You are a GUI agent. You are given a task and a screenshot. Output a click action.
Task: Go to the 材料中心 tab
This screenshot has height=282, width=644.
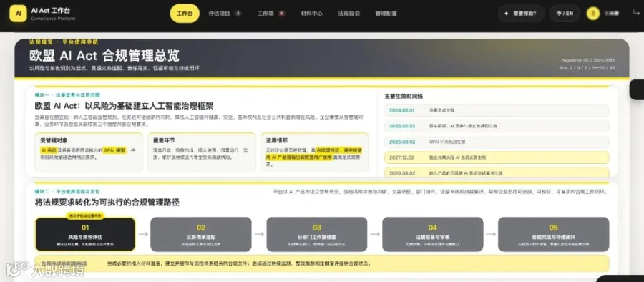[312, 14]
